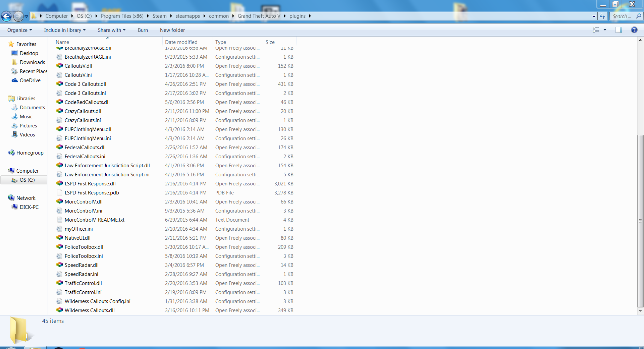This screenshot has width=644, height=349.
Task: Click the PoliceToolbox.dll file icon
Action: [59, 247]
